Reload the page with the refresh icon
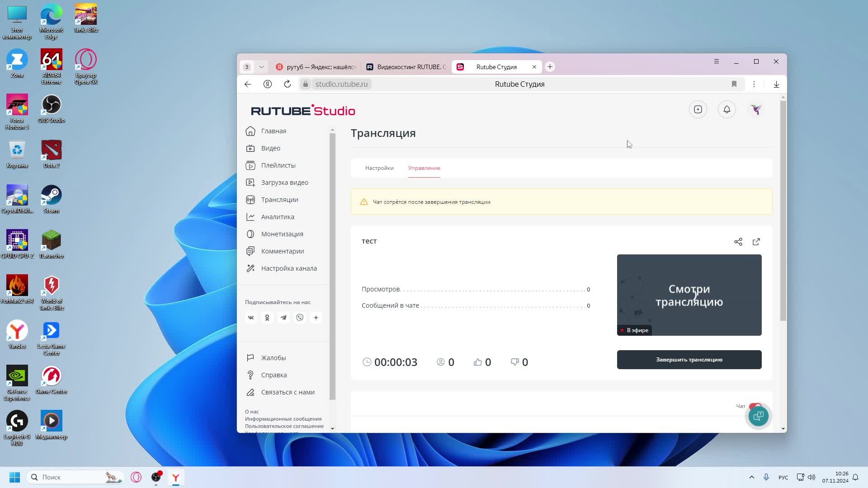Image resolution: width=868 pixels, height=488 pixels. [288, 84]
